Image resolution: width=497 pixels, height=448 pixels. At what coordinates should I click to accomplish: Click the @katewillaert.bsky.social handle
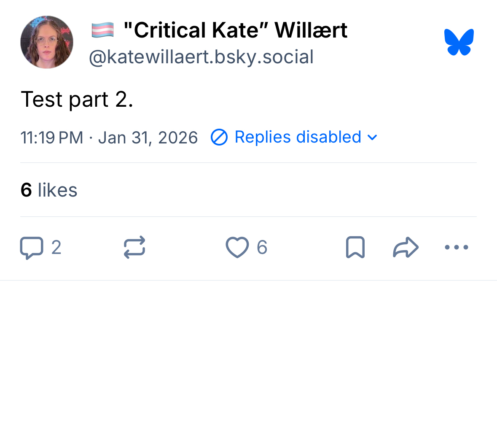coord(201,57)
